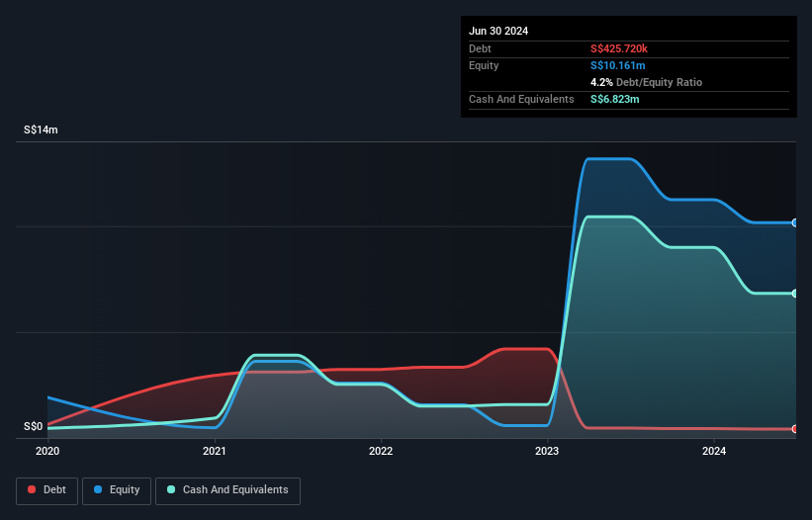Click the 2021 x-axis label

click(x=215, y=451)
